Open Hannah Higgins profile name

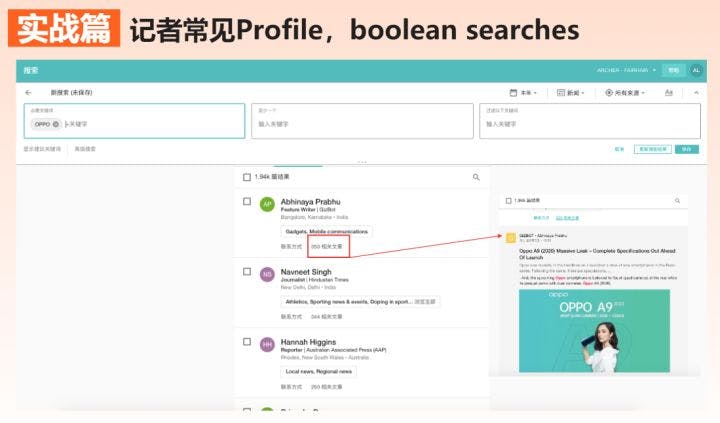[308, 342]
